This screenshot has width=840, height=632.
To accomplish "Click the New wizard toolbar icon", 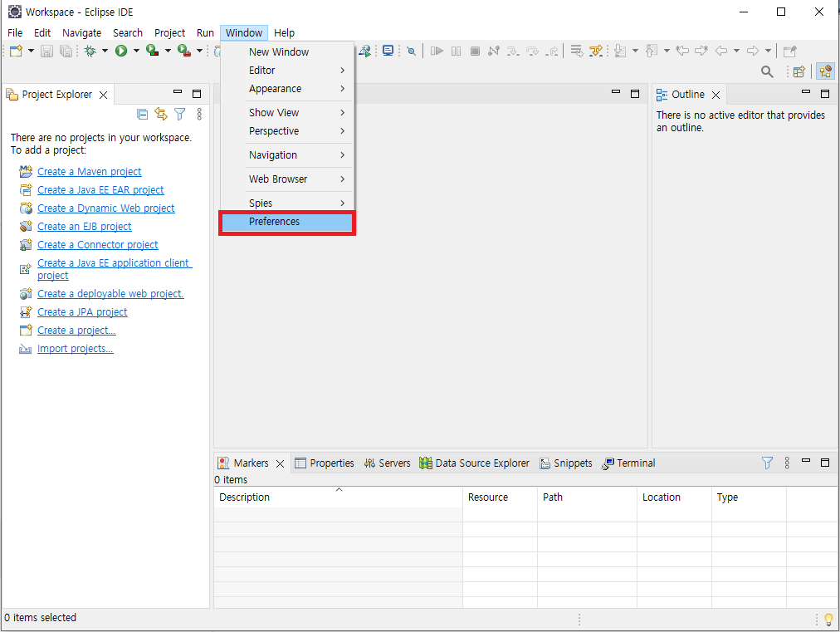I will 16,51.
